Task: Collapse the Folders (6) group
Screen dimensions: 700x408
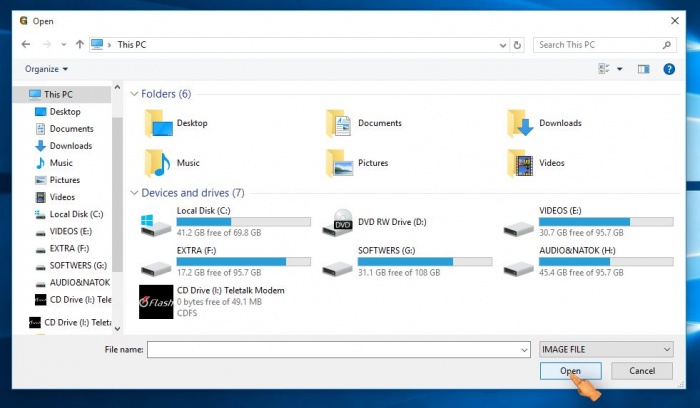Action: click(135, 94)
